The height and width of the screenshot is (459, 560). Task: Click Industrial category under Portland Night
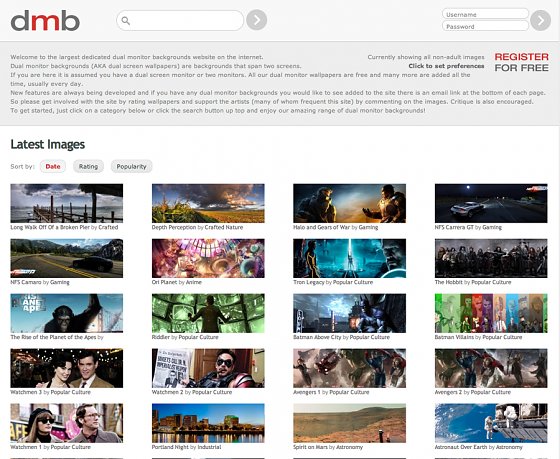[x=209, y=447]
